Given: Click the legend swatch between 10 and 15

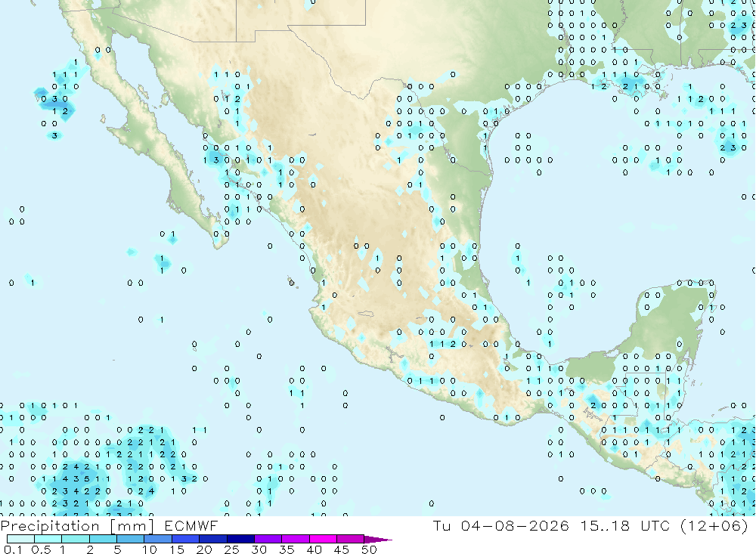Looking at the screenshot, I should pos(158,539).
